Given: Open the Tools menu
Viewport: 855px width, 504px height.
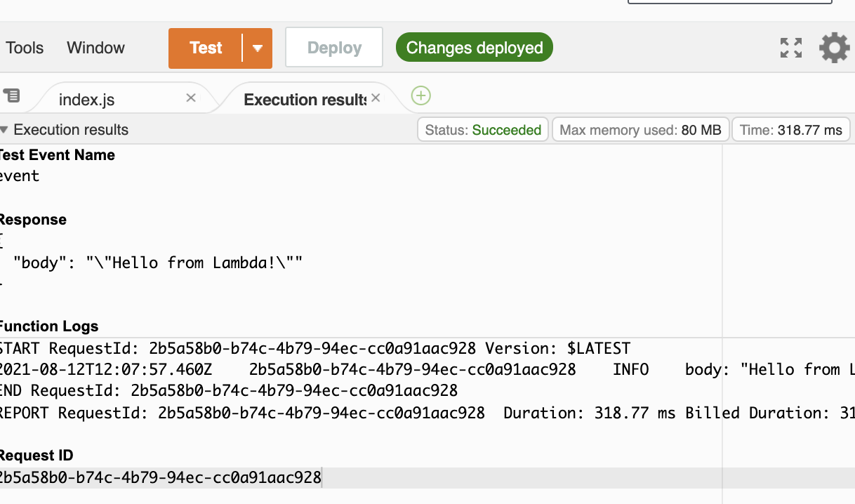Looking at the screenshot, I should pos(25,48).
